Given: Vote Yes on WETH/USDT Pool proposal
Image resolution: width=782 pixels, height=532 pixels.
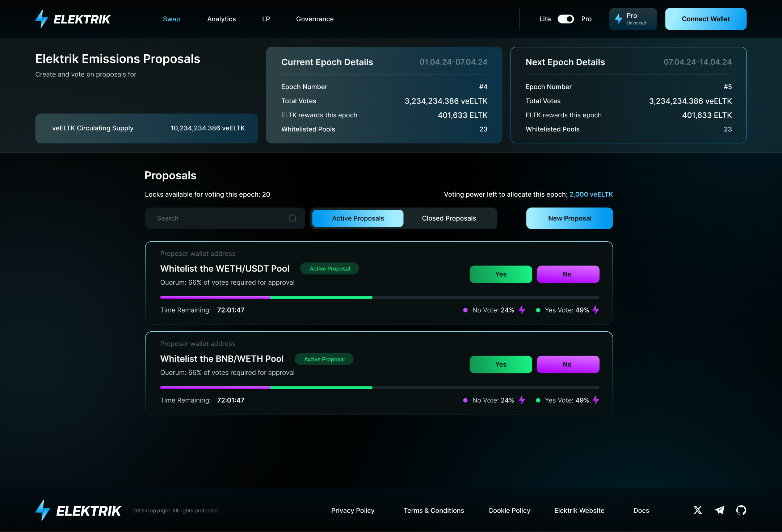Looking at the screenshot, I should 501,274.
